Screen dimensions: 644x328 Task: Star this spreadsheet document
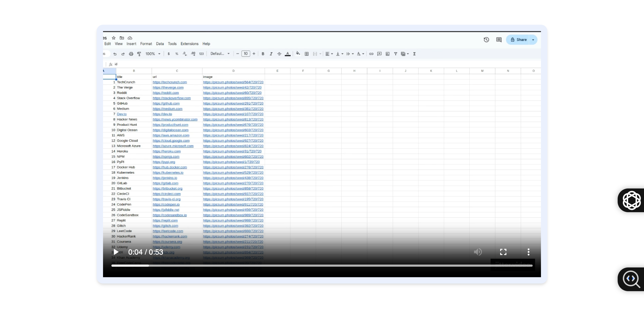tap(114, 38)
